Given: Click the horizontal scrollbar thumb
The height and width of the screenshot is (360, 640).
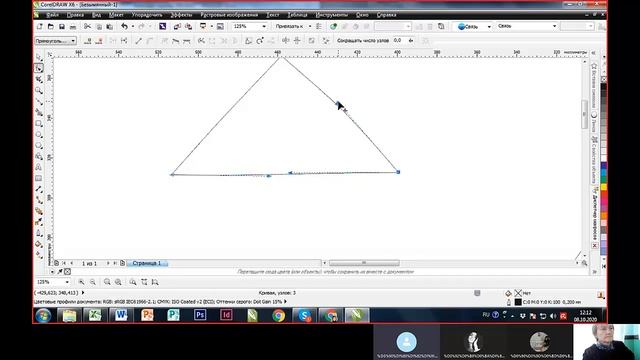Looking at the screenshot, I should pos(364,263).
